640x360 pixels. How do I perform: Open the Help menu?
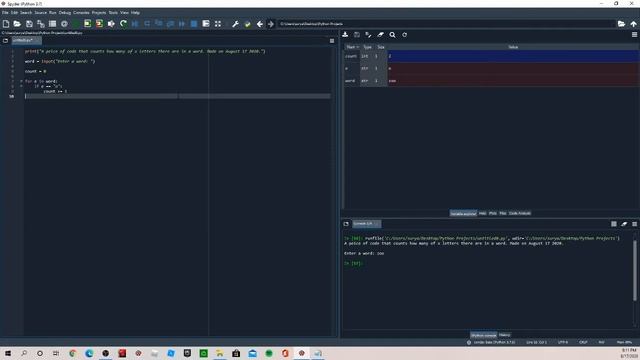point(135,13)
